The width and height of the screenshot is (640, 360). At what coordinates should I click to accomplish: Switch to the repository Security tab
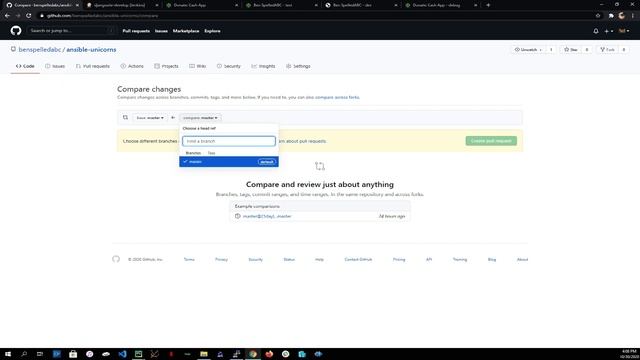tap(229, 66)
